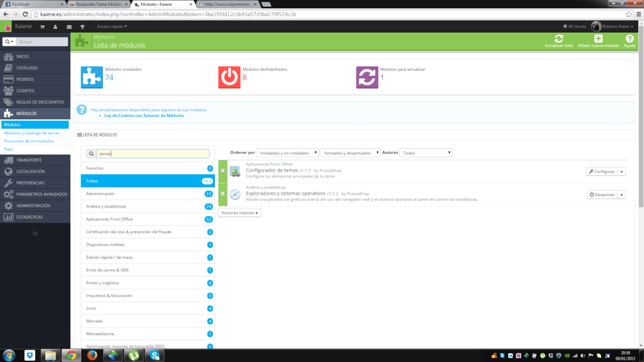Select the Aplicaciones Front Office category filter

[x=148, y=219]
